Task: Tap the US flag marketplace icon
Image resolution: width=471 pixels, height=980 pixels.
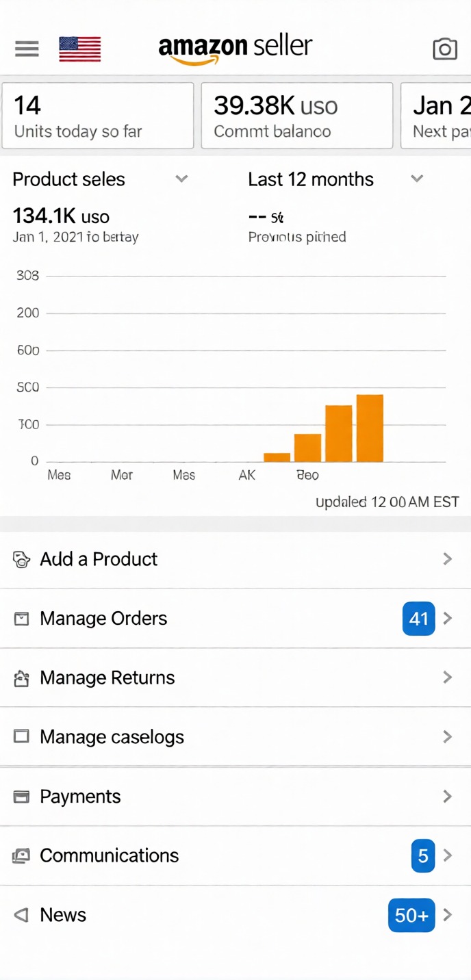Action: pos(79,49)
